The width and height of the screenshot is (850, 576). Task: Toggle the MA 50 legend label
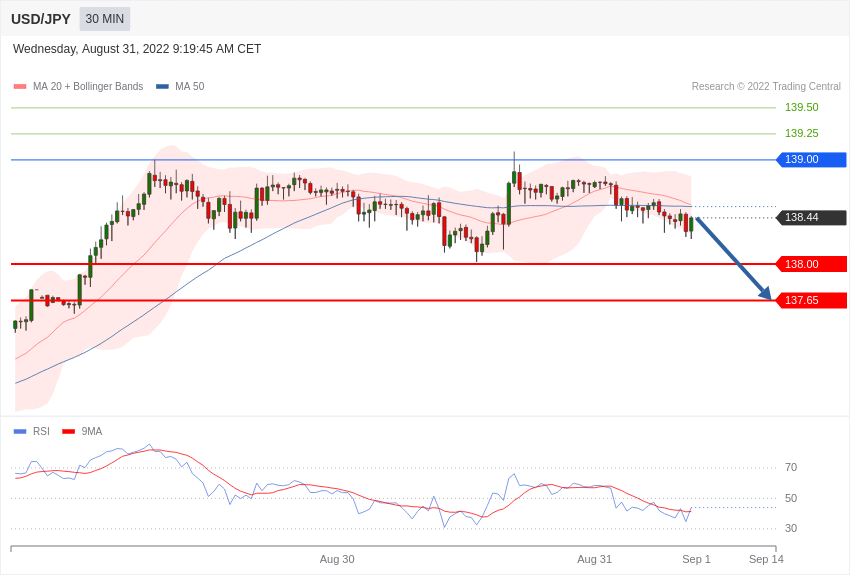click(189, 87)
